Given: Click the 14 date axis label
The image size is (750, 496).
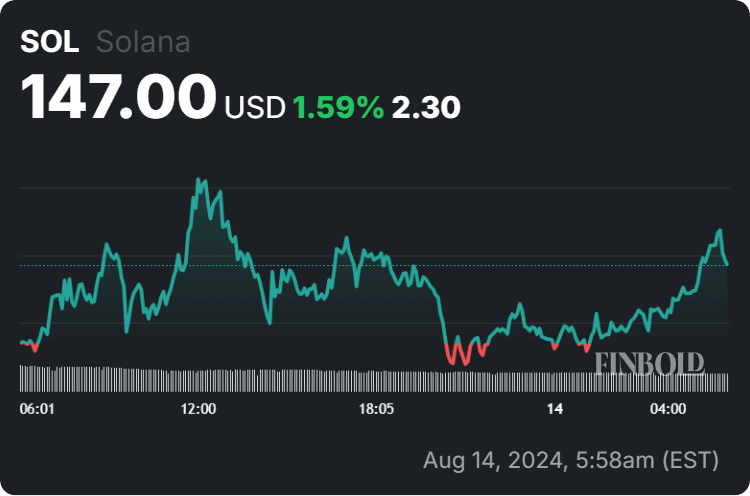Looking at the screenshot, I should [556, 409].
